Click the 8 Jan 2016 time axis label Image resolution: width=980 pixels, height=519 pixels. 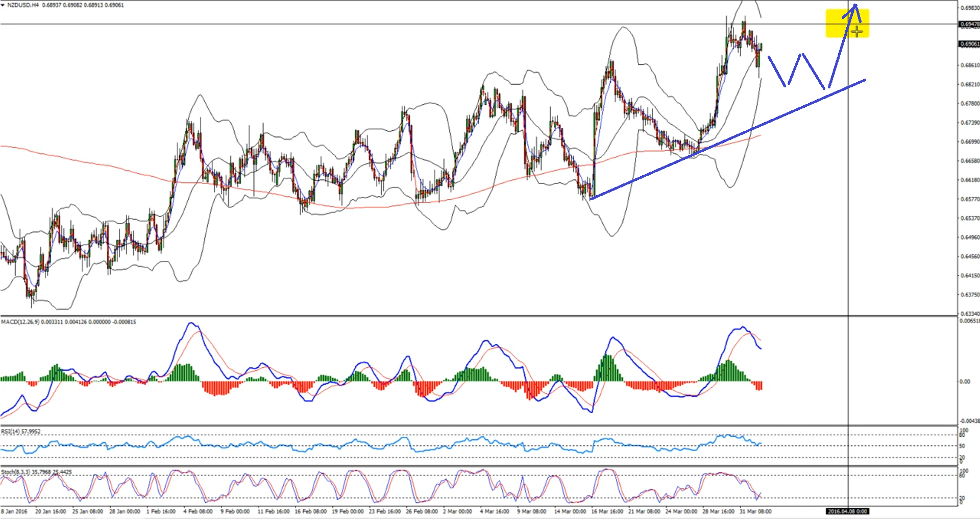(x=14, y=511)
